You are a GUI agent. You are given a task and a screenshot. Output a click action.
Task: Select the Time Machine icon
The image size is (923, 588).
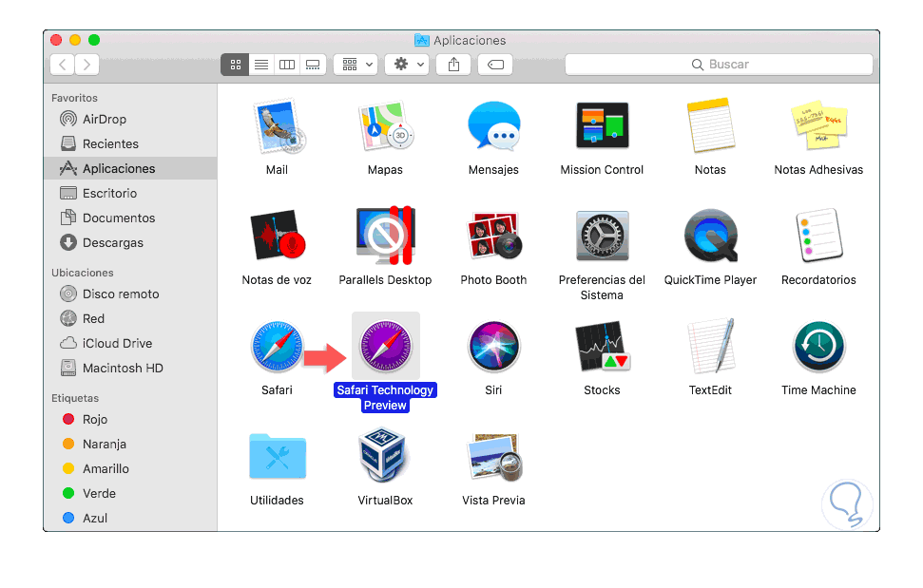pos(818,347)
